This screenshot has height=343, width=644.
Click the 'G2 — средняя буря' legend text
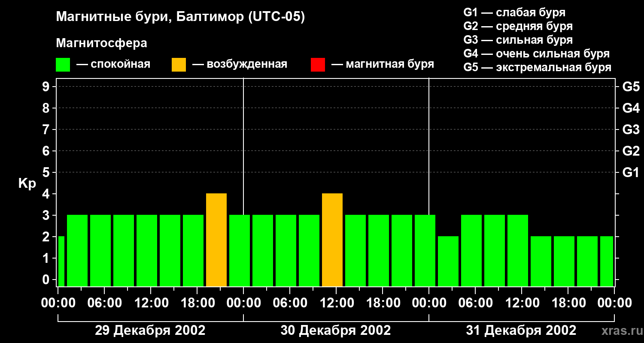point(518,26)
